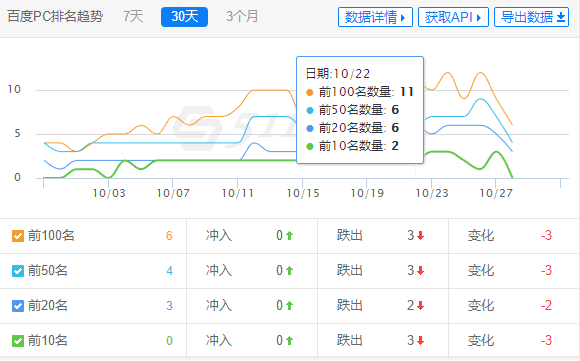Image resolution: width=580 pixels, height=361 pixels.
Task: Toggle the 前50名 checkbox
Action: 18,271
